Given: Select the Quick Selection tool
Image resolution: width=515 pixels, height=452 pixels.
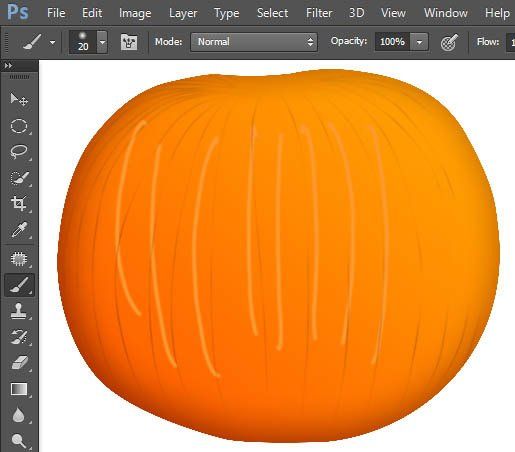Looking at the screenshot, I should (19, 178).
